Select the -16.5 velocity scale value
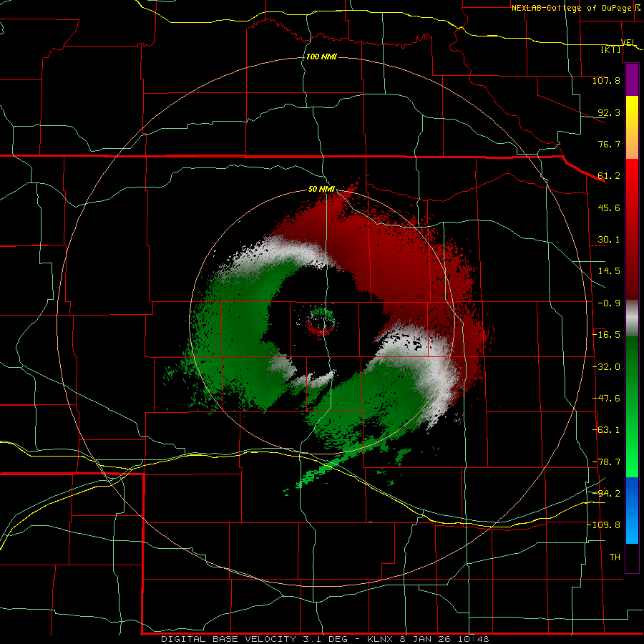 (606, 335)
